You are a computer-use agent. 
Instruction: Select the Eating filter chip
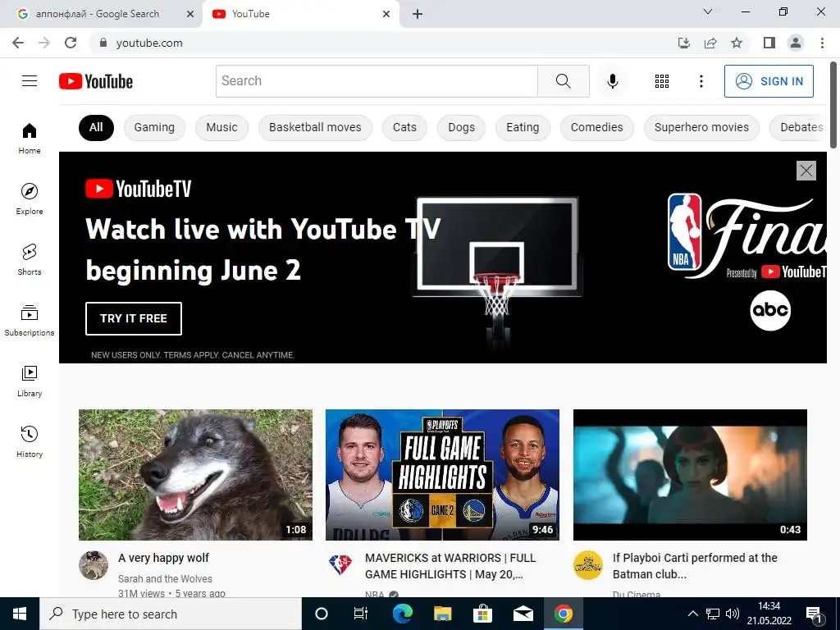pyautogui.click(x=523, y=127)
